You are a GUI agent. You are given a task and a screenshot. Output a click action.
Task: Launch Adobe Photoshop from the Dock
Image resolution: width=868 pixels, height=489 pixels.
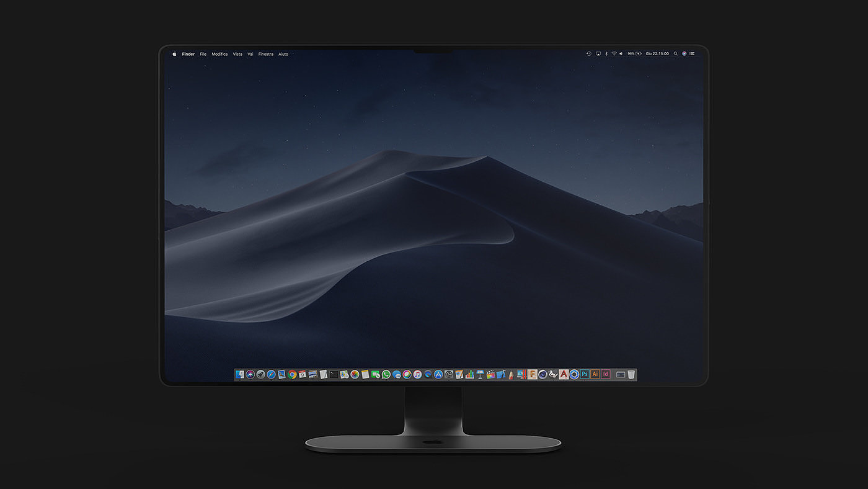(584, 375)
